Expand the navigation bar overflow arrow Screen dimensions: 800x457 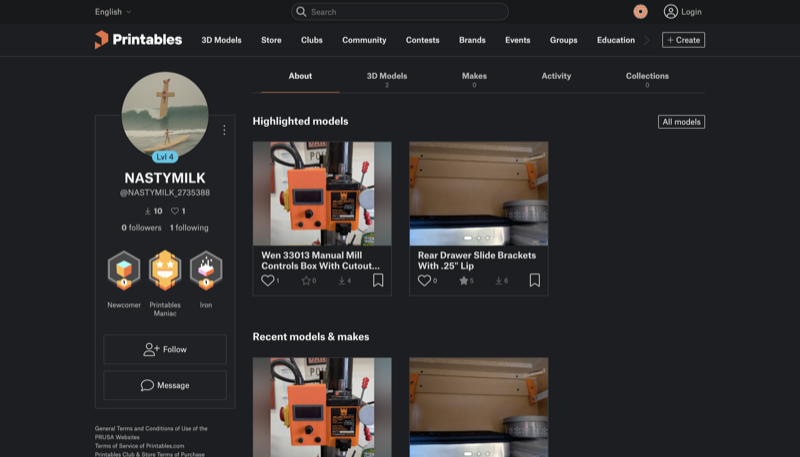point(647,40)
